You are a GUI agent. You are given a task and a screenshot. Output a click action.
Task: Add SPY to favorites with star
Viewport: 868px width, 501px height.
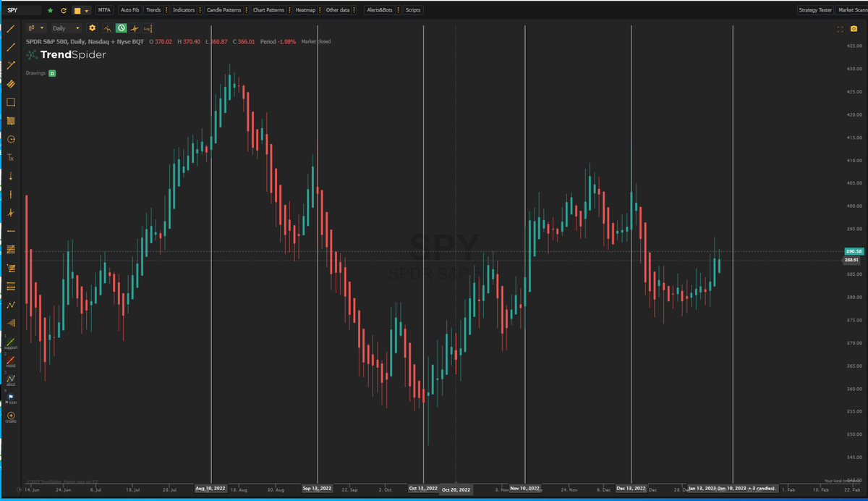click(x=50, y=11)
